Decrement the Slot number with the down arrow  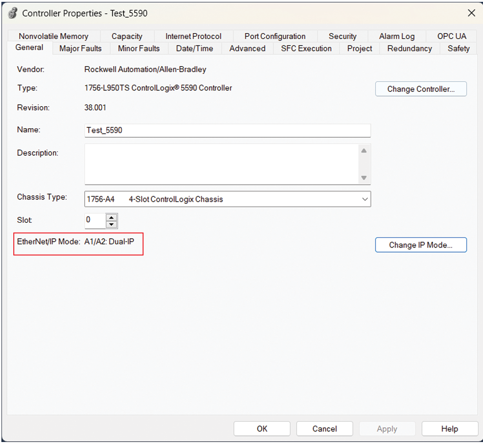click(111, 224)
